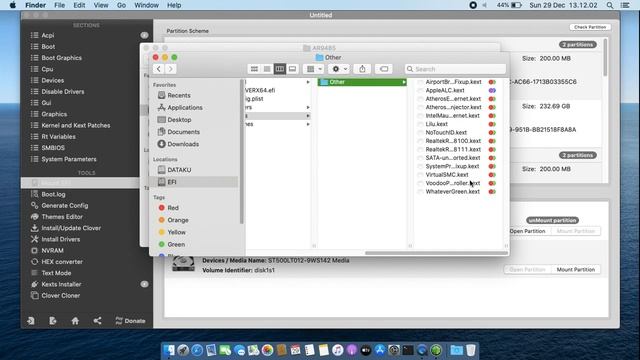
Task: Switch Finder to icon view
Action: click(254, 69)
